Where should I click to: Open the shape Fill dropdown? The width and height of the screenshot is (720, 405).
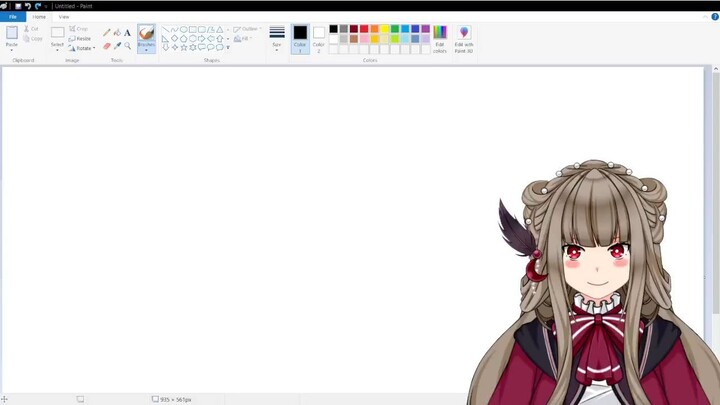243,39
